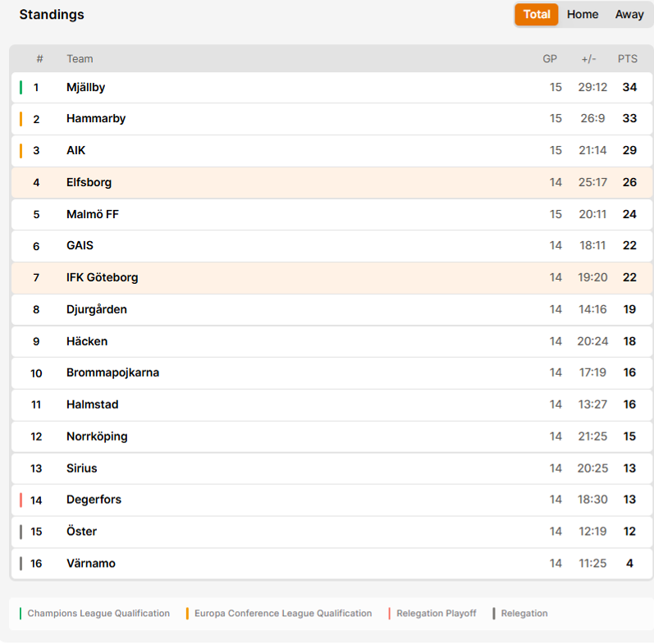654x644 pixels.
Task: Select the Total standings tab
Action: 537,15
